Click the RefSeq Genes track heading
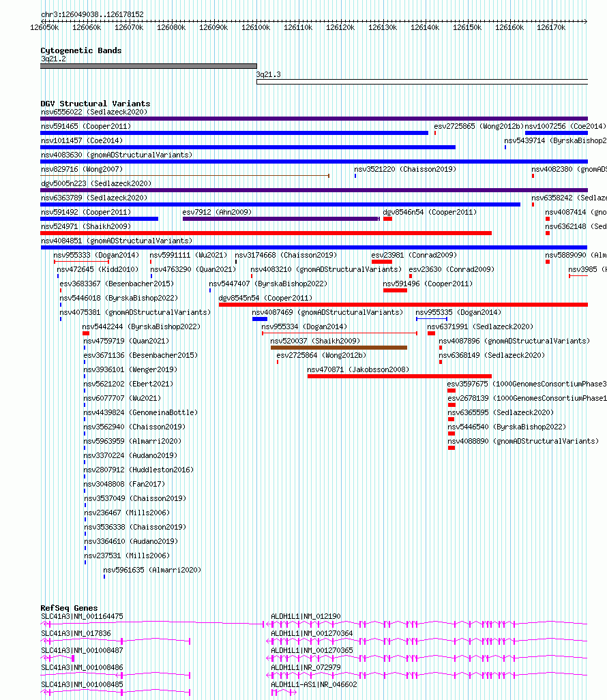Screen dimensions: 607x700 tap(69, 608)
